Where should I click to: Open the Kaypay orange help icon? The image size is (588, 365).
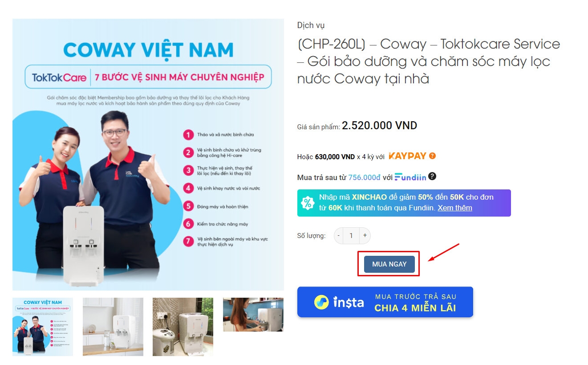point(432,156)
